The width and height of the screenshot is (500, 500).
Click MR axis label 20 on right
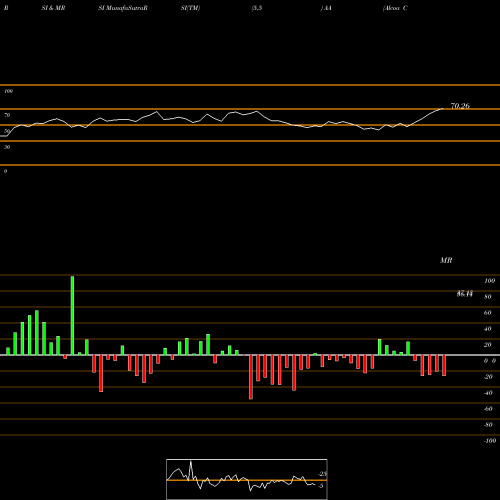[x=488, y=345]
